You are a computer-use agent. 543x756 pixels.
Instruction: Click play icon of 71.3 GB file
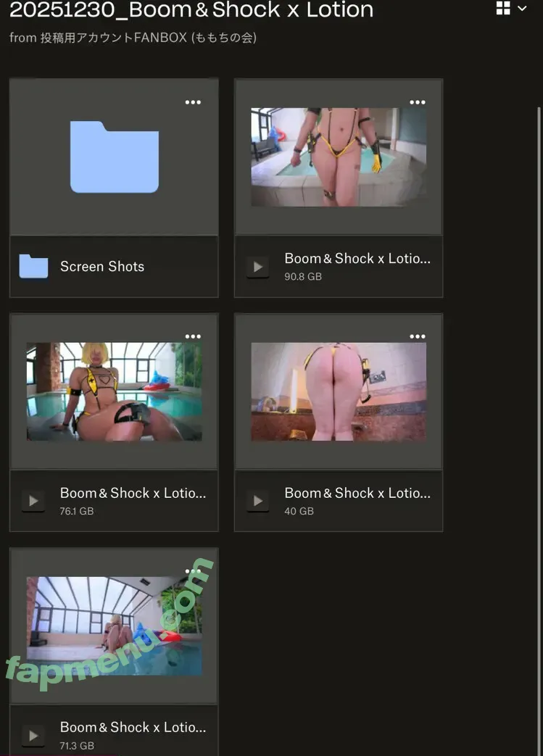33,735
